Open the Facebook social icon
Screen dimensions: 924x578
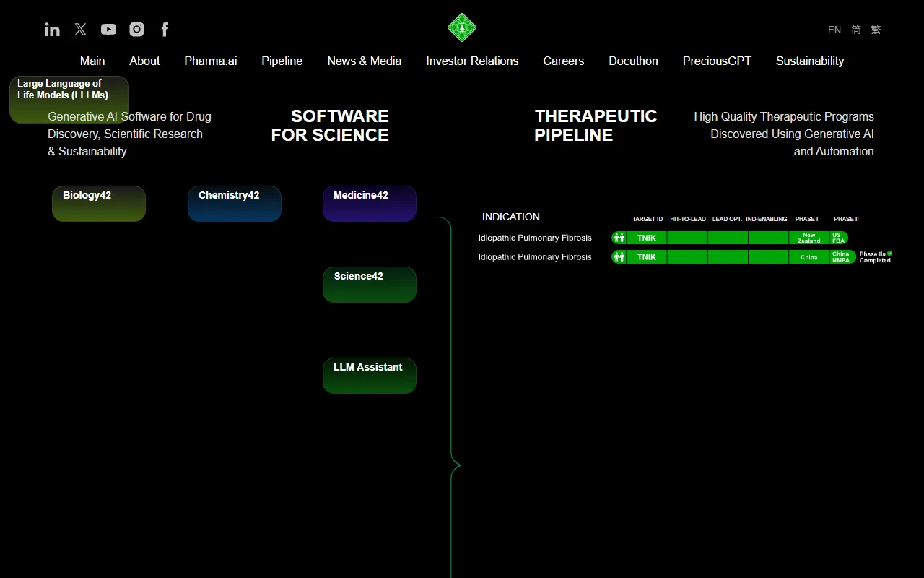pos(165,30)
